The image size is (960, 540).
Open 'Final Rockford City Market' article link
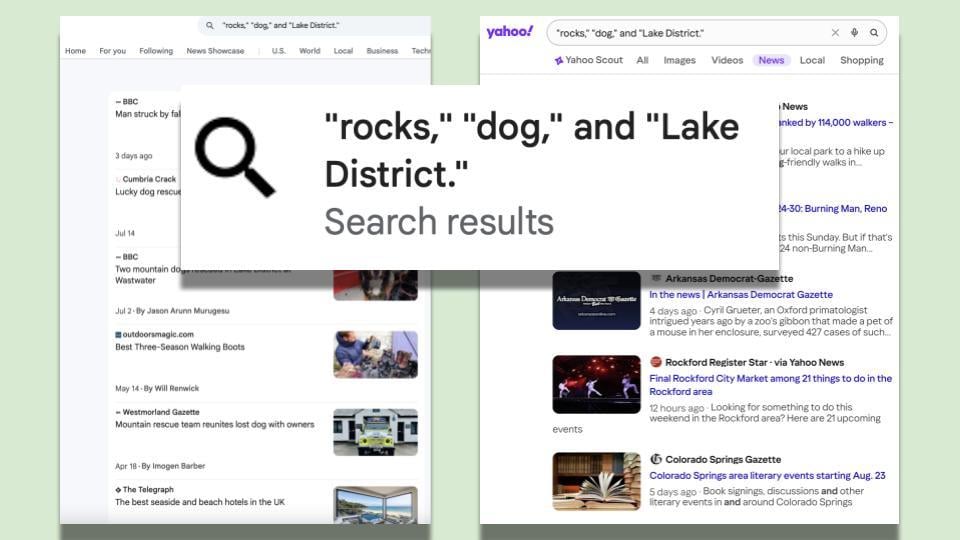[770, 384]
